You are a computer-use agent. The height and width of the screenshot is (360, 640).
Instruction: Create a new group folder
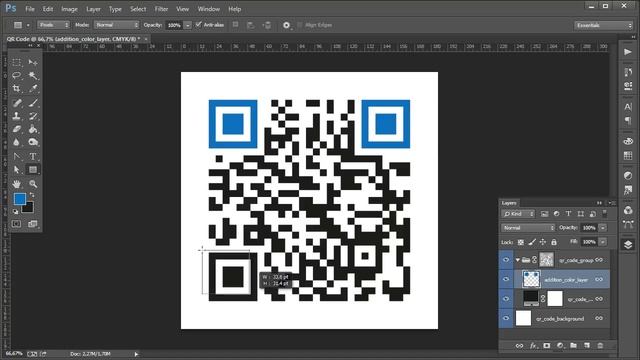tap(573, 346)
